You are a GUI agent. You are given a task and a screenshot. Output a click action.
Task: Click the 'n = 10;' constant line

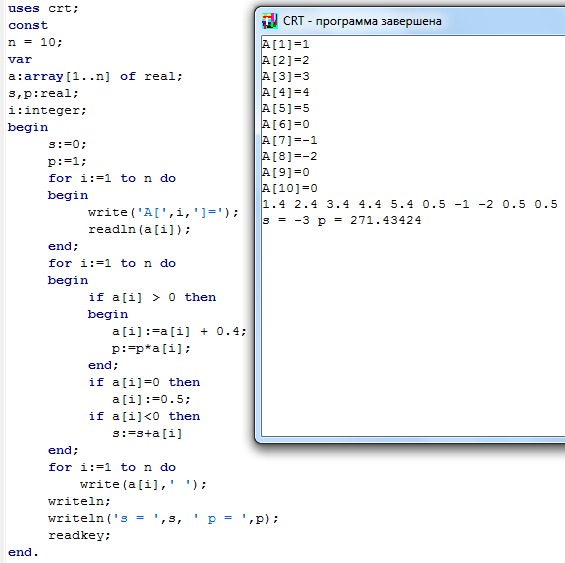35,42
